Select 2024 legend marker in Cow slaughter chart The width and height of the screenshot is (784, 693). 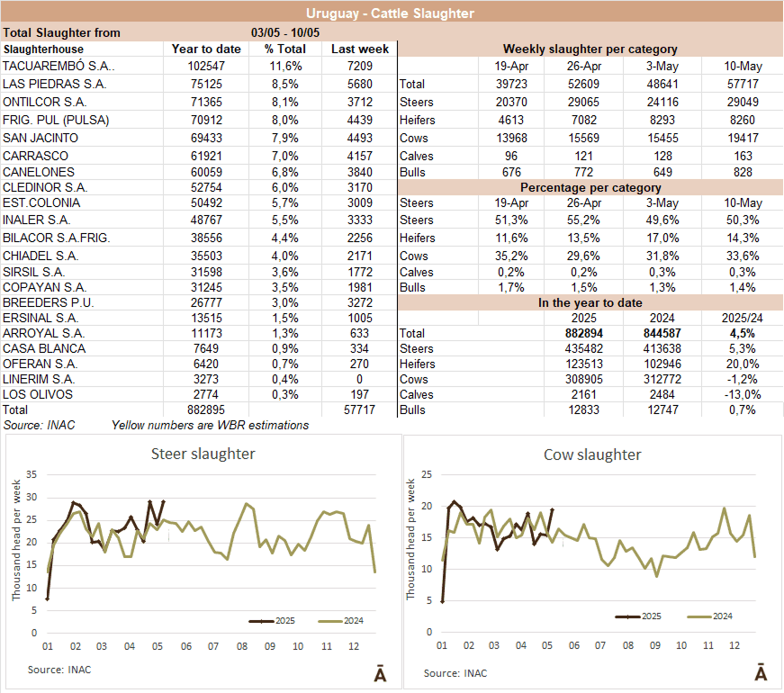click(700, 616)
